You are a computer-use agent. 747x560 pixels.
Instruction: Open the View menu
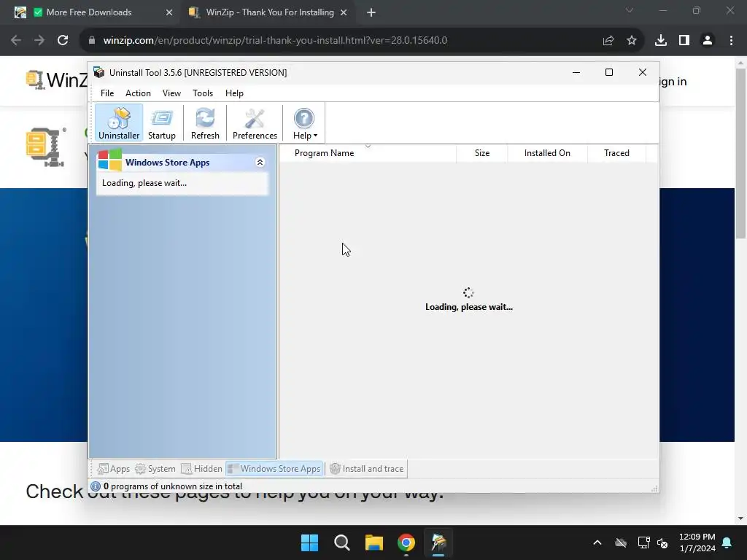pos(171,93)
